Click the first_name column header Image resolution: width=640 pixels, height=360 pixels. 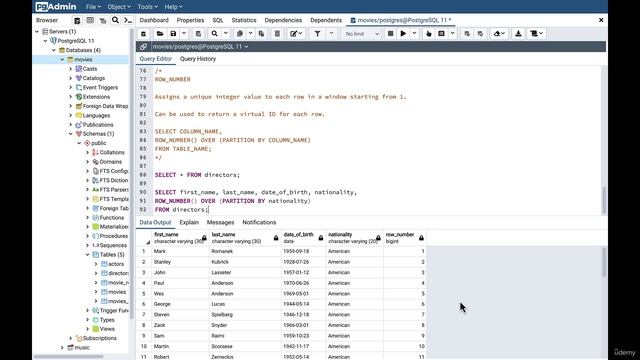point(180,238)
